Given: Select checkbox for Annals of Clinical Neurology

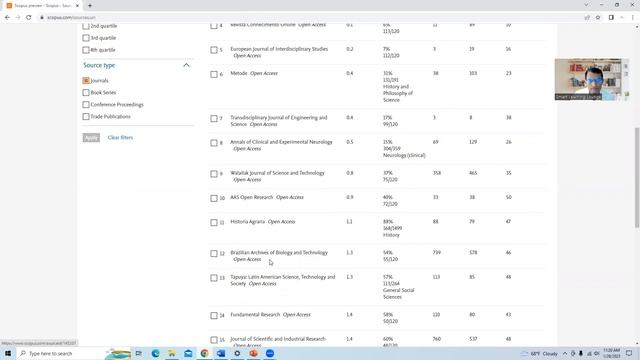Looking at the screenshot, I should [x=214, y=143].
